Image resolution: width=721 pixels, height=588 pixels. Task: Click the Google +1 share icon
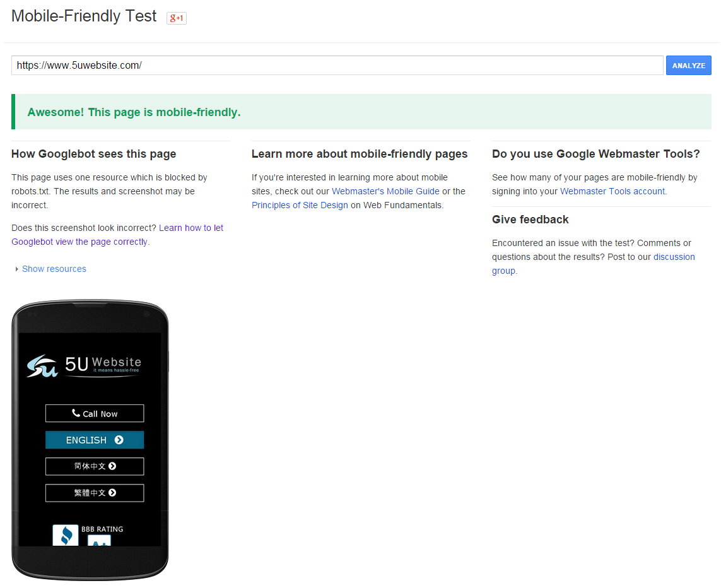point(176,18)
